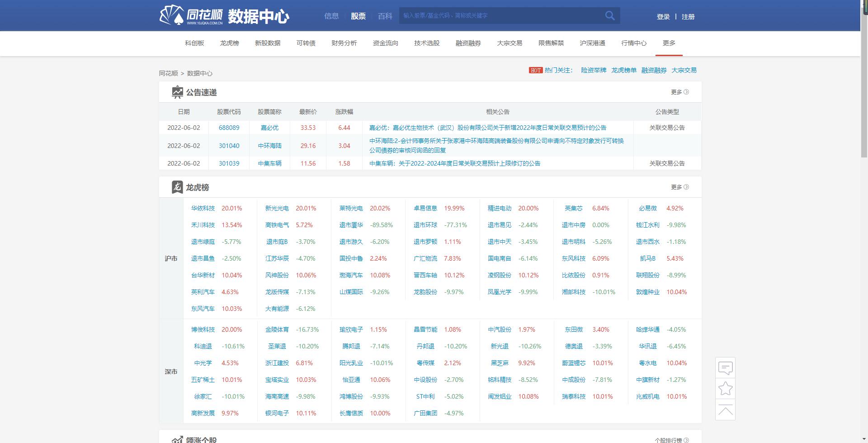Open the 大宗交易 navigation menu item
Image resolution: width=868 pixels, height=443 pixels.
509,43
